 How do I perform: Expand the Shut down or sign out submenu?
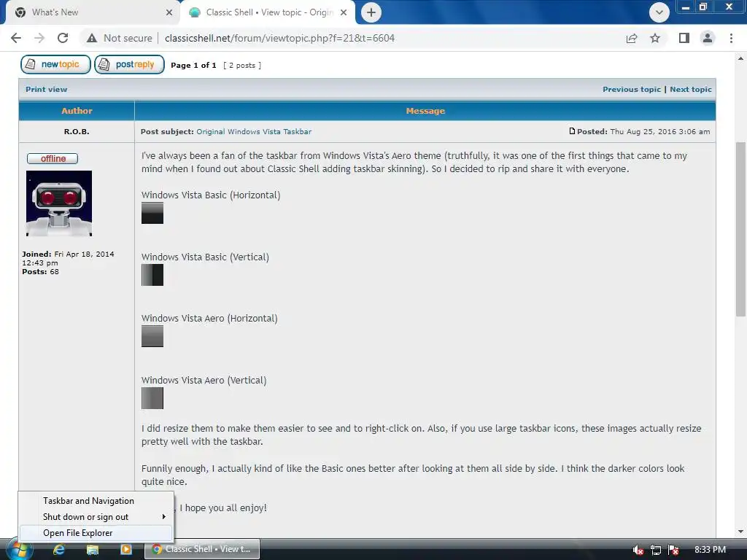96,517
